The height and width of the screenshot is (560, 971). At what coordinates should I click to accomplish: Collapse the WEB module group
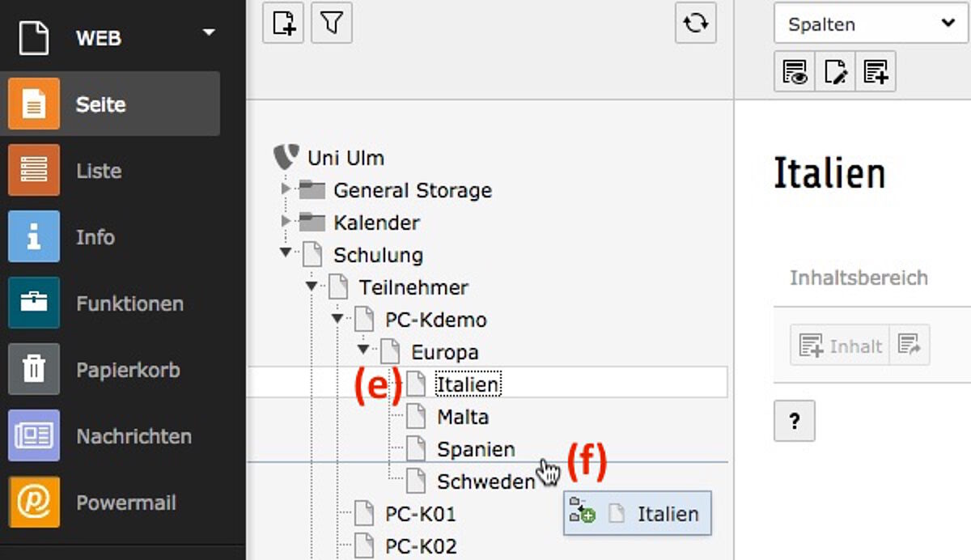tap(209, 32)
